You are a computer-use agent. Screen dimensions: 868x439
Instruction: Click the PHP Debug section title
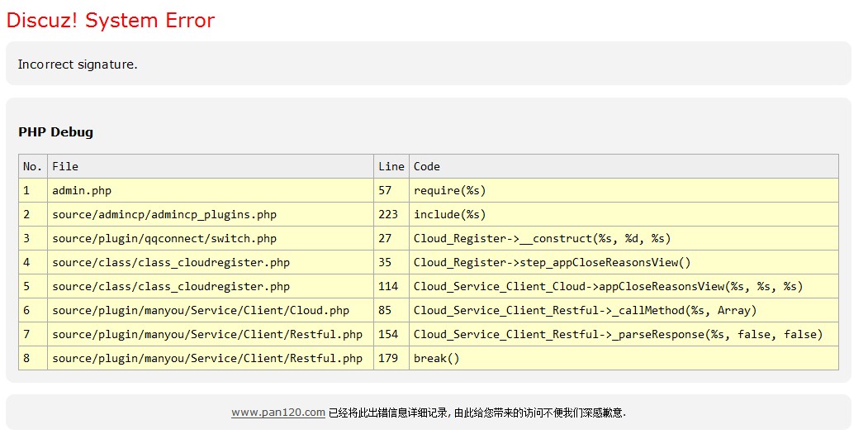[x=55, y=132]
